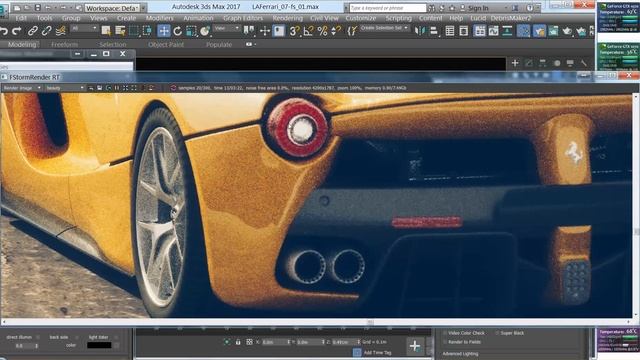Open the Scene Explorer toggle icon

(450, 31)
